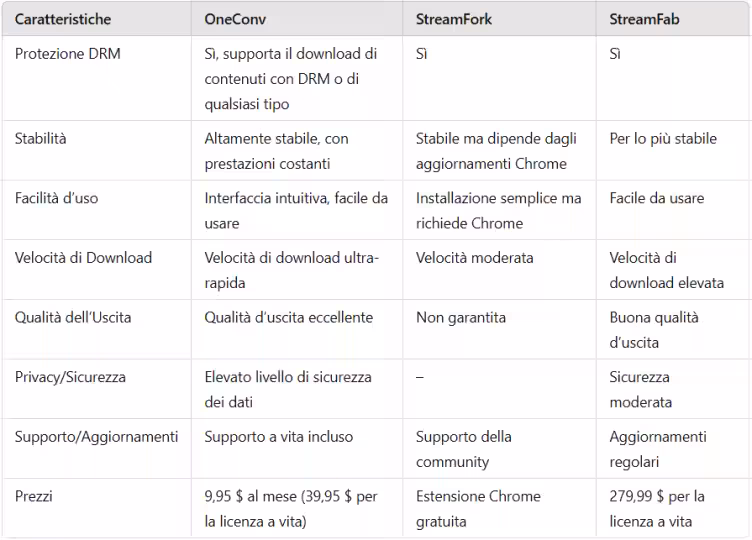Click the StreamFab 279,99 $ price cell
The width and height of the screenshot is (752, 540).
657,509
